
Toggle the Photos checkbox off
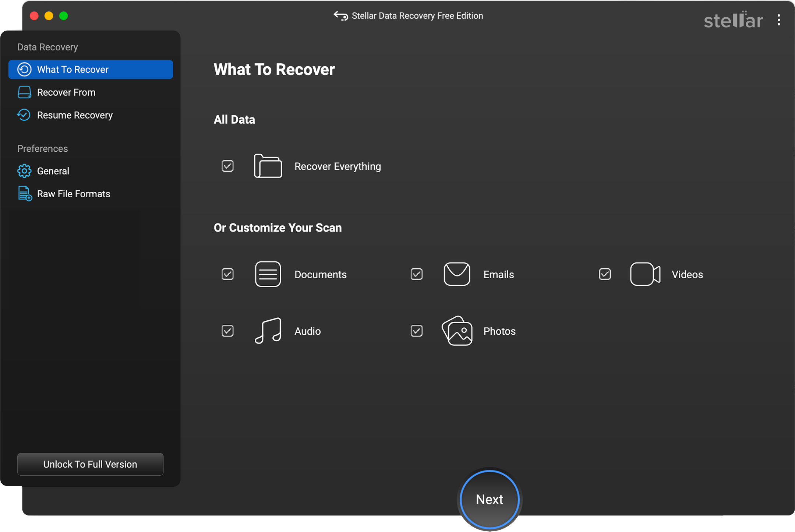tap(416, 331)
